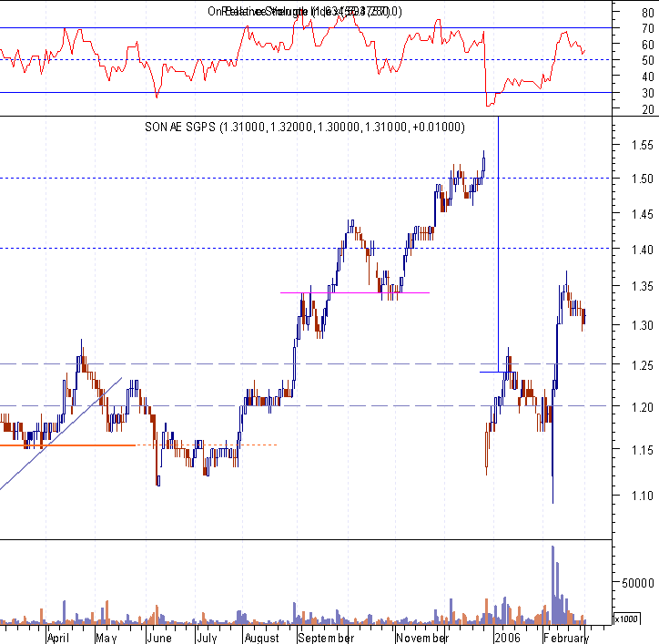659x644 pixels.
Task: Click the 1.30 price scale label
Action: pyautogui.click(x=643, y=325)
